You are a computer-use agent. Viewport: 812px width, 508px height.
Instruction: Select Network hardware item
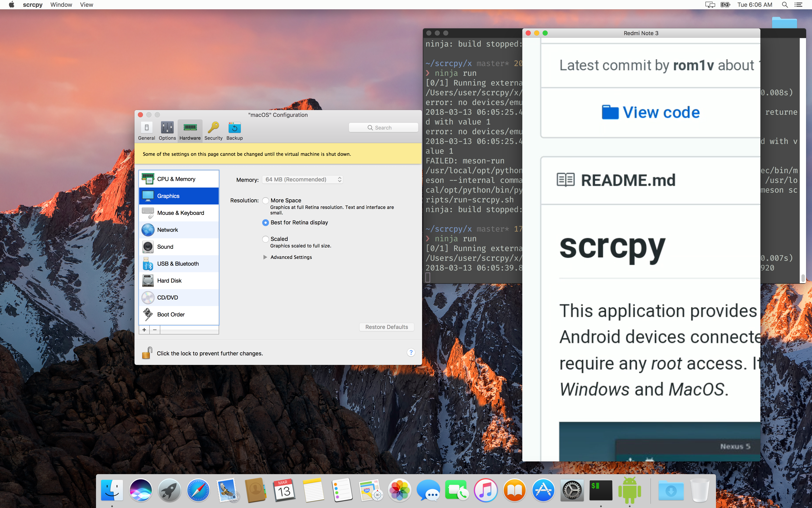pos(179,230)
